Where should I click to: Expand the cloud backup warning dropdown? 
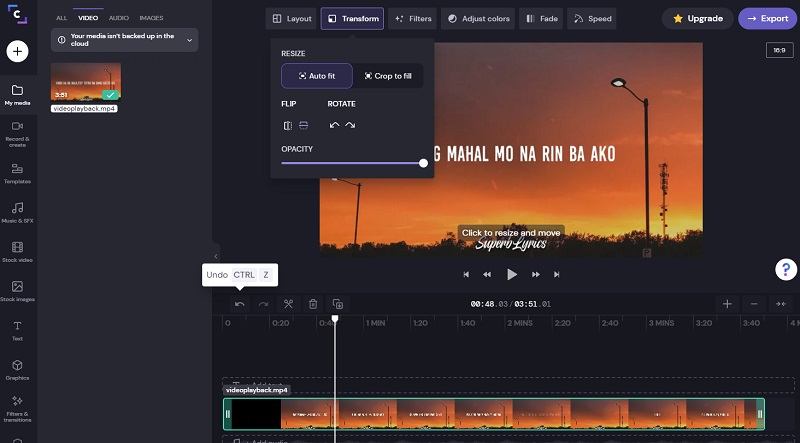189,40
